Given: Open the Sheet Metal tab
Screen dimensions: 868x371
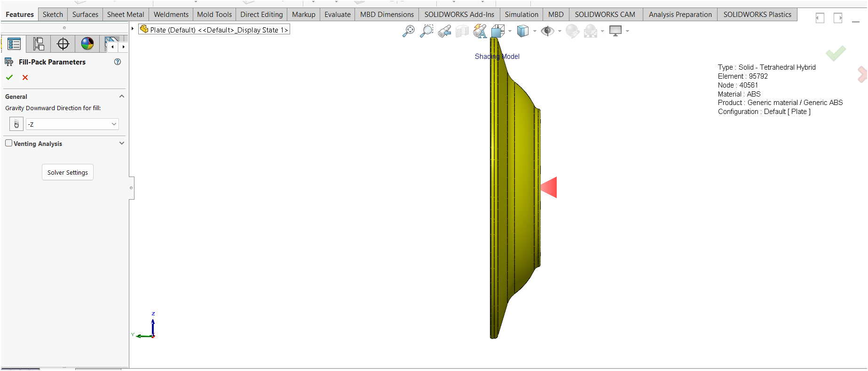Looking at the screenshot, I should (126, 15).
